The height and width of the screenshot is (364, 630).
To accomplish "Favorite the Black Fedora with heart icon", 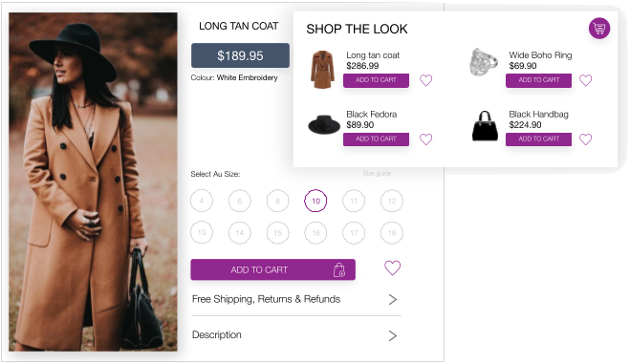I will [x=425, y=139].
